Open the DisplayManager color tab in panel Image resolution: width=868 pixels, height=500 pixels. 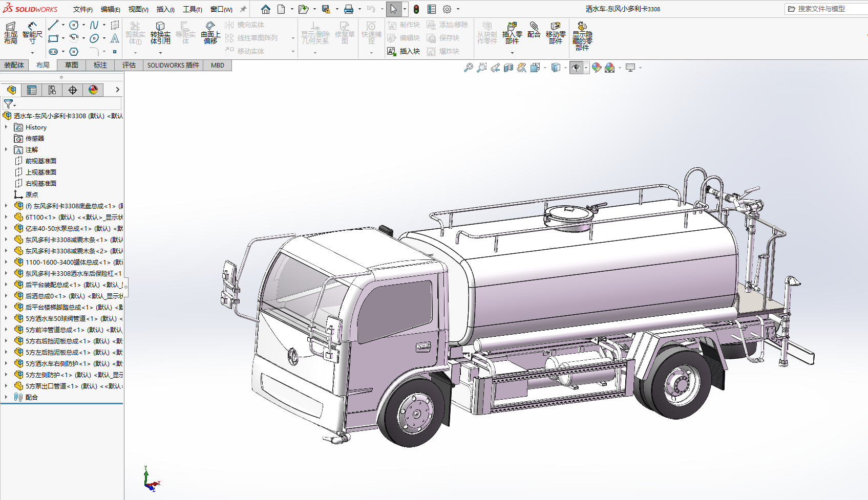(x=93, y=90)
